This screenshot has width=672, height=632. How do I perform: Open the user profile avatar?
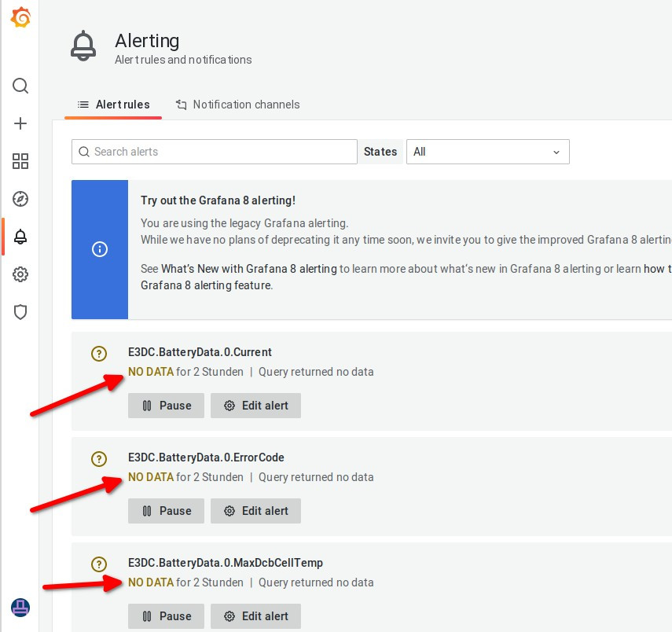(20, 608)
